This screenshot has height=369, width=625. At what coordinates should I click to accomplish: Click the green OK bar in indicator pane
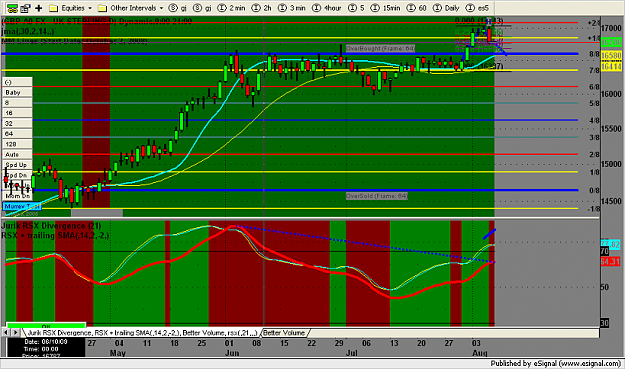tap(46, 326)
